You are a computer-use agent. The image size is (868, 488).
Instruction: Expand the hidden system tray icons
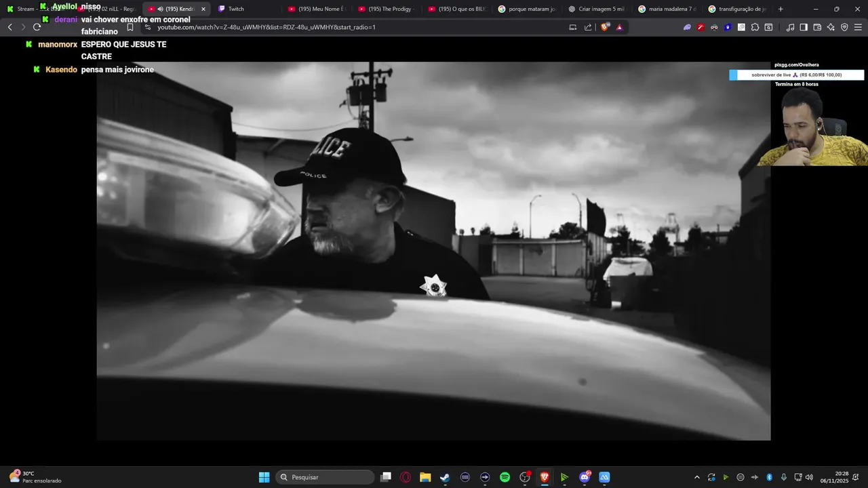(696, 477)
